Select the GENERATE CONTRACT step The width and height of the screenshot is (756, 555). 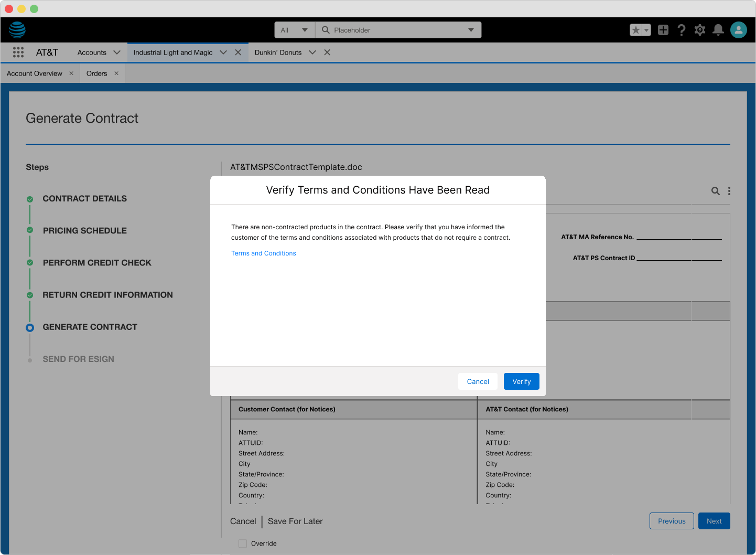tap(90, 327)
